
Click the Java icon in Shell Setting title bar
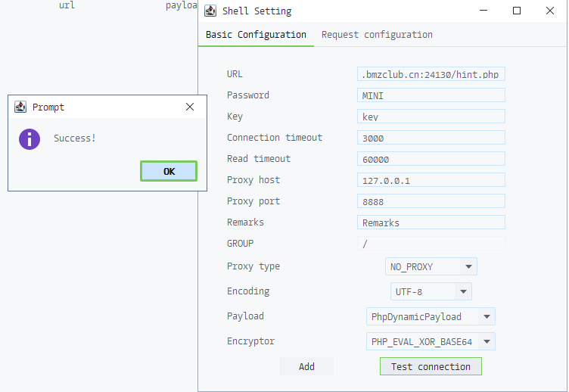pos(211,11)
